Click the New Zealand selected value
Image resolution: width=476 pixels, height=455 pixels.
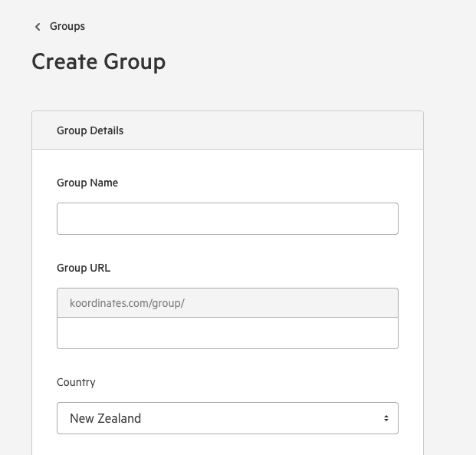[105, 418]
